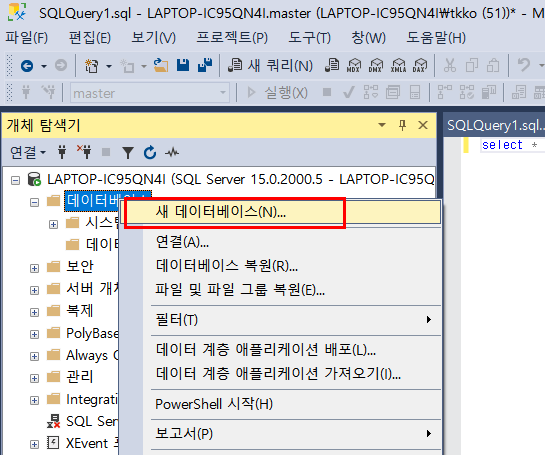Expand the 서버 개체 folder node
Screen dimensions: 545x455
(x=34, y=290)
